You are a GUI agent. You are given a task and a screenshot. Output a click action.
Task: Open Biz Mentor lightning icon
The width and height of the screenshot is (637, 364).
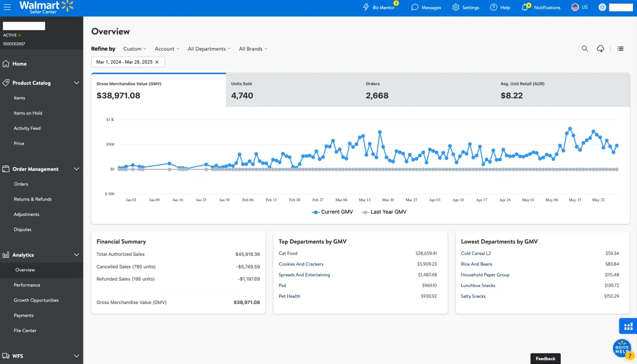[x=366, y=7]
